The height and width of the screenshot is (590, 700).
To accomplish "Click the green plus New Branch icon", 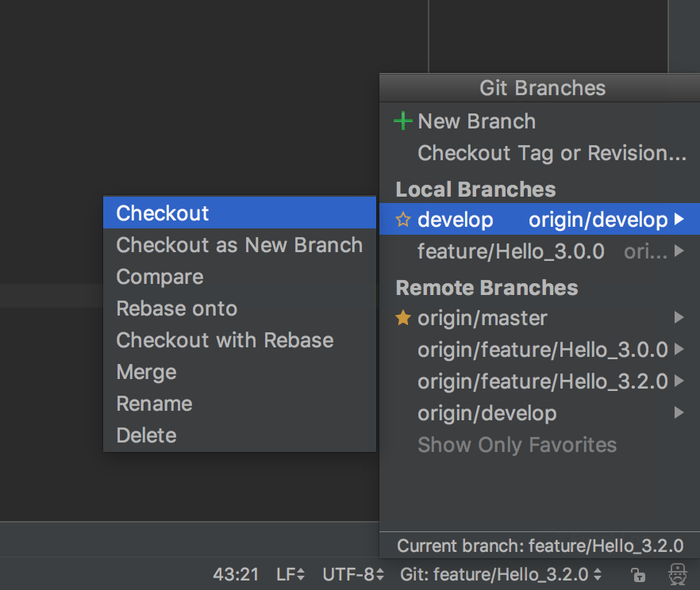I will (403, 121).
